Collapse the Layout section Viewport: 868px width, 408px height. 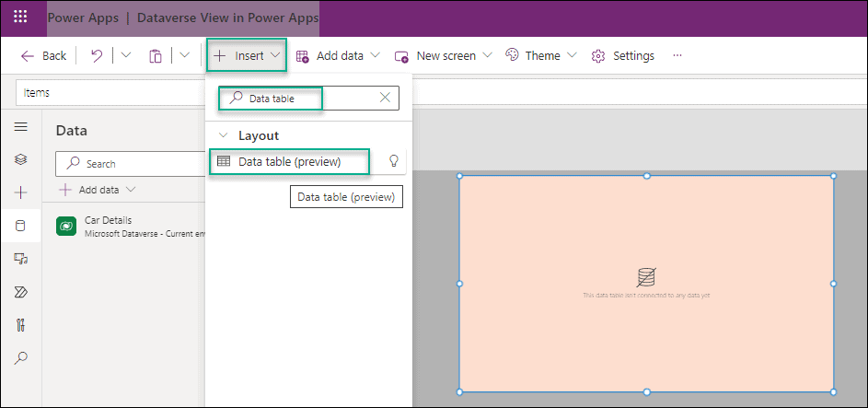click(224, 135)
